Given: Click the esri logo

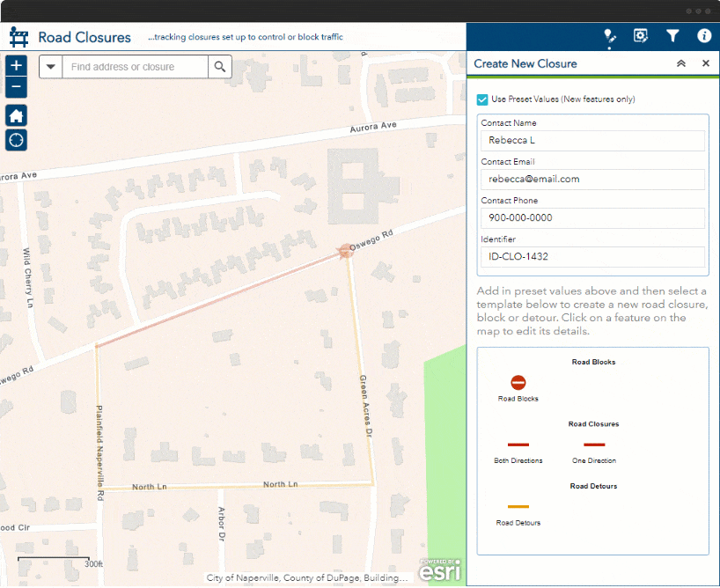Looking at the screenshot, I should pos(440,570).
